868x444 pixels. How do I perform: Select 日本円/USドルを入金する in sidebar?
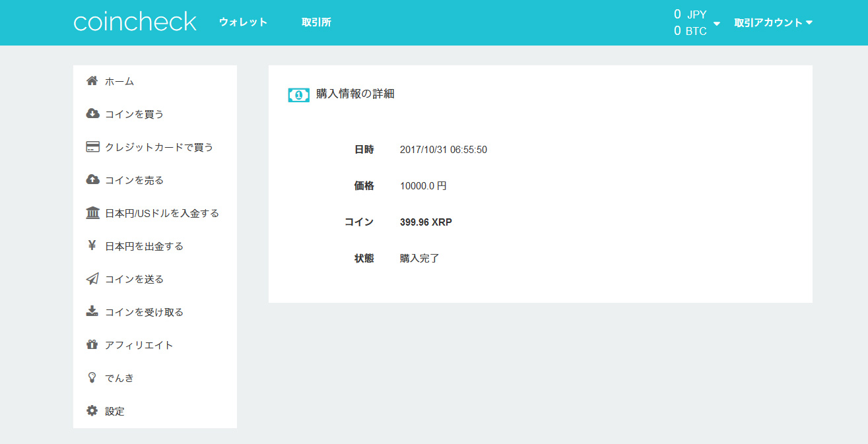(x=162, y=213)
